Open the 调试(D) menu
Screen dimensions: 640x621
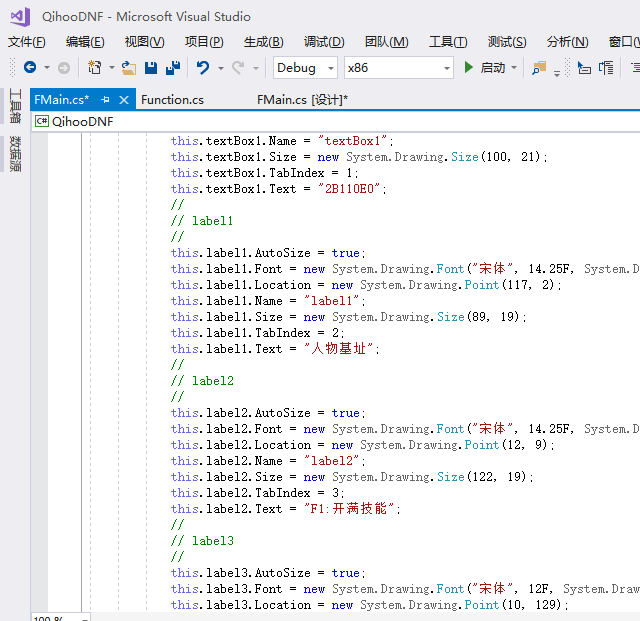(x=324, y=42)
